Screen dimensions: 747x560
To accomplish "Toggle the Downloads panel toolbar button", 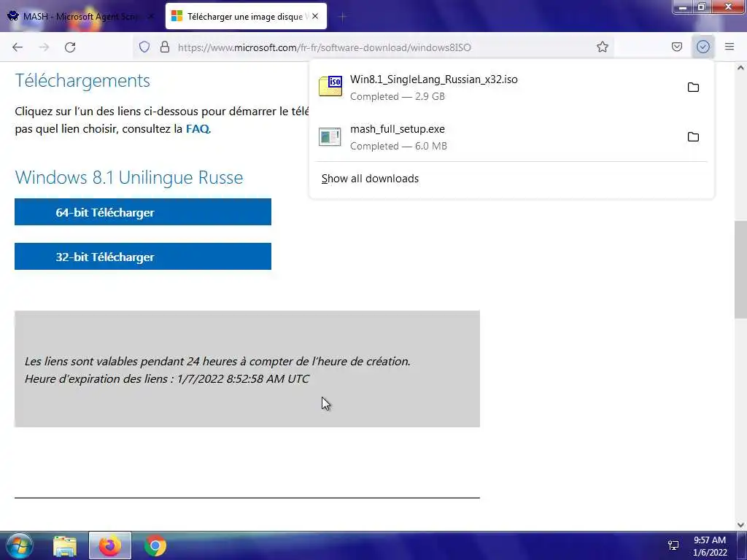I will pyautogui.click(x=703, y=47).
